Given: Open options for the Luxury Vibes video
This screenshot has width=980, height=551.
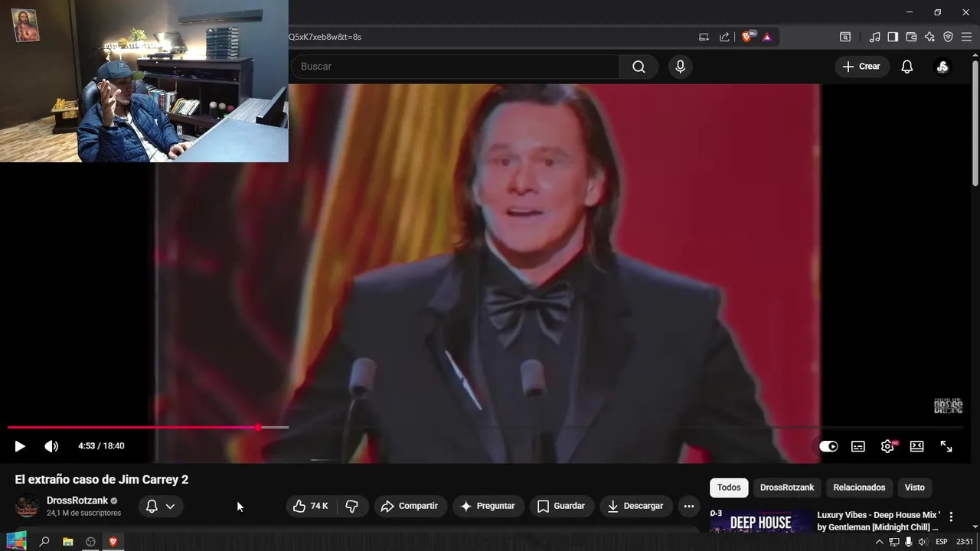Looking at the screenshot, I should pyautogui.click(x=951, y=517).
